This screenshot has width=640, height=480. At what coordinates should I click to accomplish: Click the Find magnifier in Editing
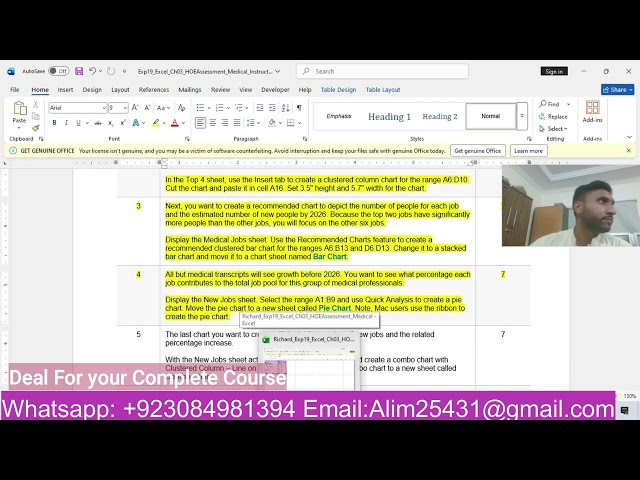(549, 104)
